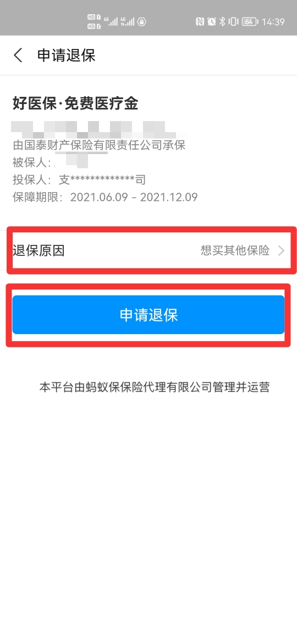Tap the NFC status bar icon
This screenshot has height=644, width=297.
click(x=200, y=21)
